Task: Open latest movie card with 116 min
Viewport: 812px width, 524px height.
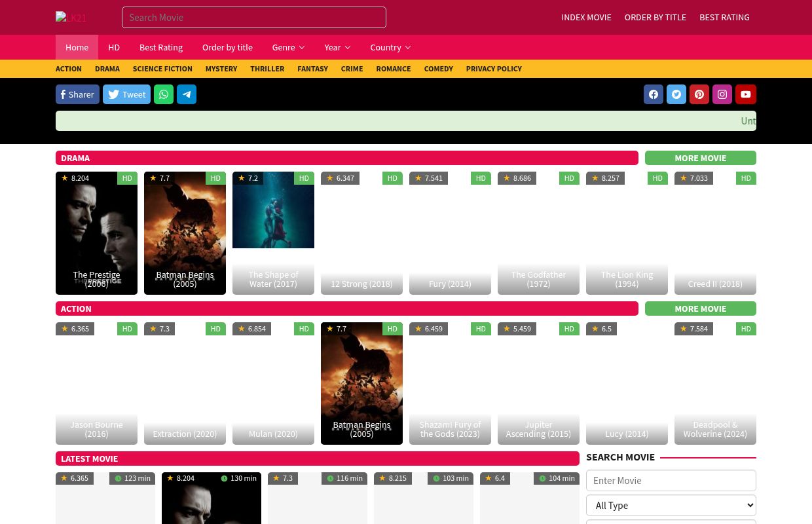Action: (x=318, y=498)
